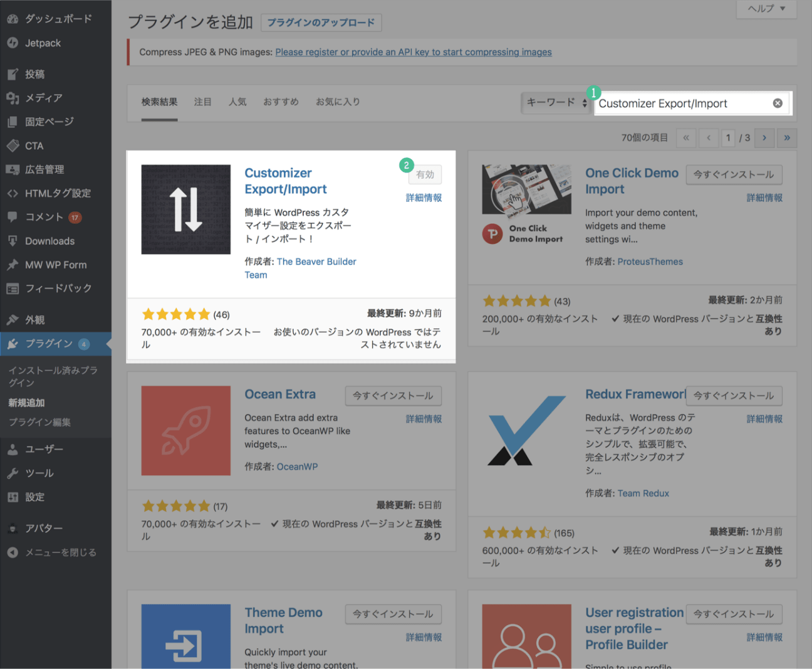Viewport: 812px width, 669px height.
Task: Jump to last results page
Action: pyautogui.click(x=787, y=137)
